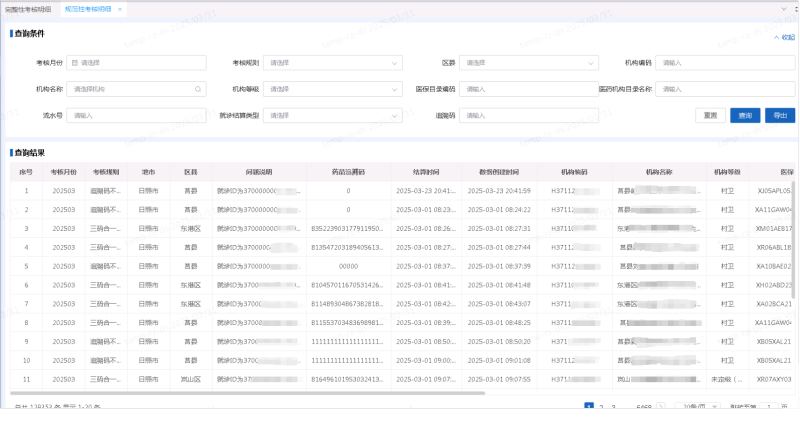This screenshot has width=800, height=422.
Task: Go to page 2 in pagination
Action: coord(601,407)
